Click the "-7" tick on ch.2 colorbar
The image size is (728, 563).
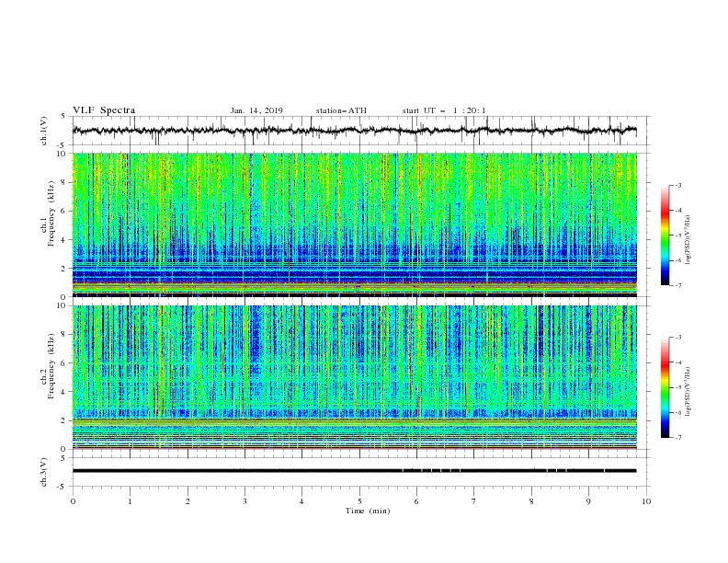tap(677, 438)
